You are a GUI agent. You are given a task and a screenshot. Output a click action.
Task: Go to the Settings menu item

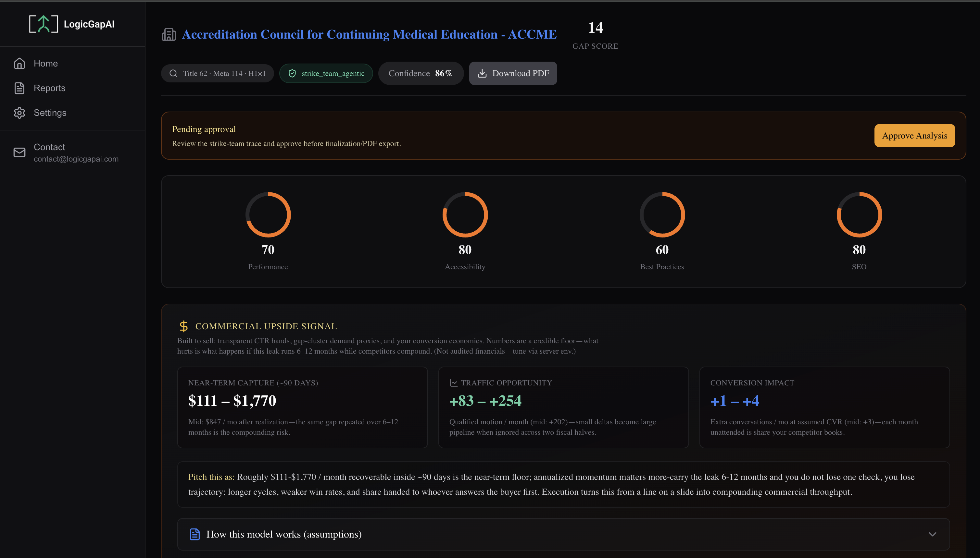50,113
